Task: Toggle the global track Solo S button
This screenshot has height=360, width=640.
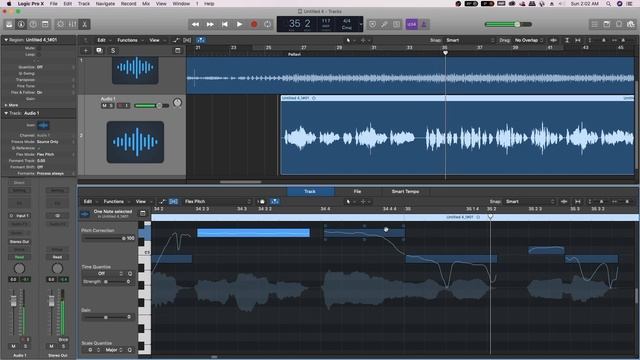Action: 113,51
